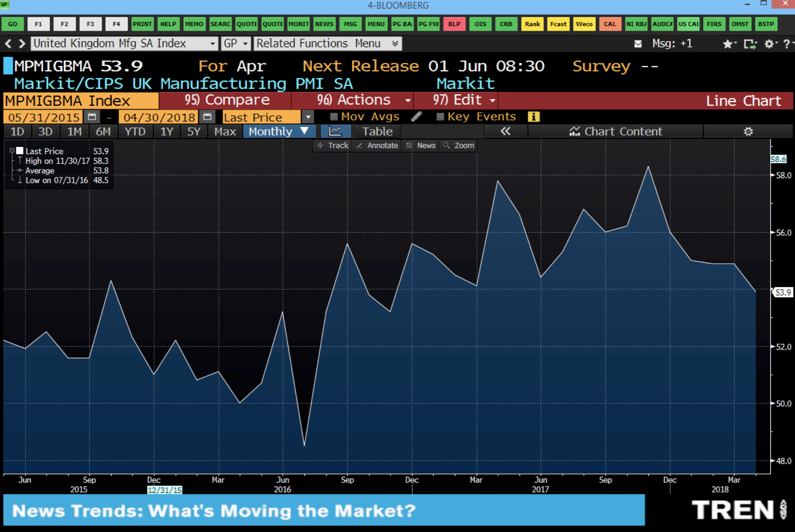Image resolution: width=795 pixels, height=532 pixels.
Task: Collapse the Last Price legend tree
Action: pyautogui.click(x=12, y=151)
